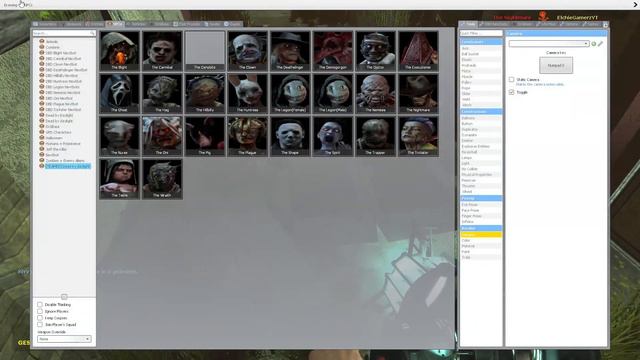
Task: Spawn The Legion(Female) NPC
Action: coord(290,93)
